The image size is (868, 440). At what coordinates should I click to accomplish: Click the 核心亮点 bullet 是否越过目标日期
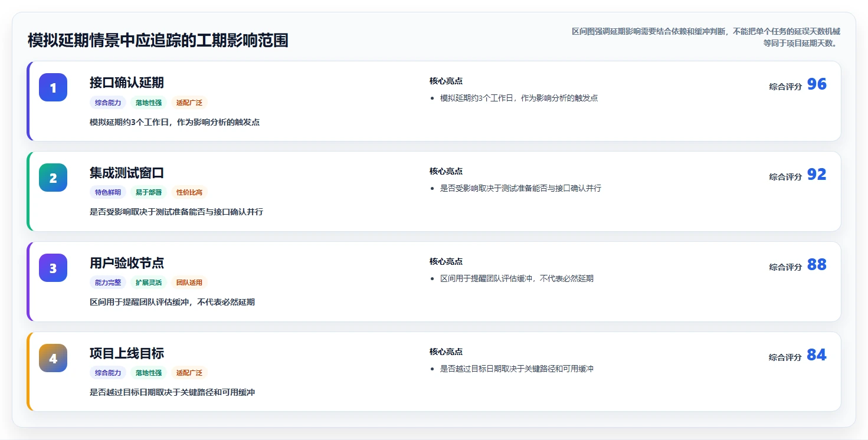[517, 369]
